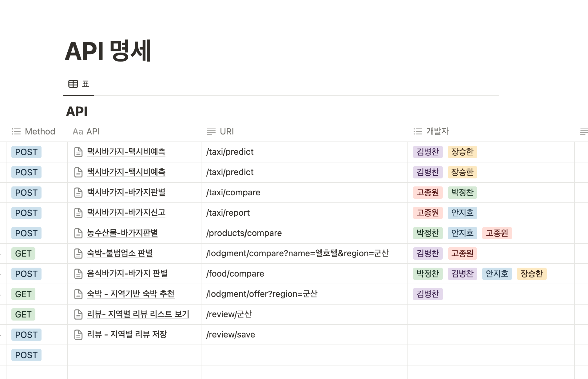Click the /products/compare URI cell
This screenshot has width=588, height=379.
click(x=304, y=233)
